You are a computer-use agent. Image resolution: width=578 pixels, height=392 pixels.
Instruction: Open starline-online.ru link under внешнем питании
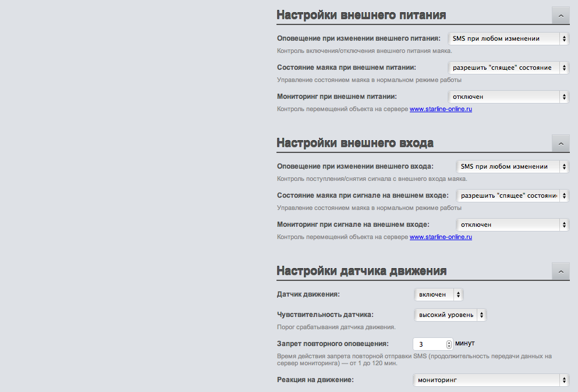tap(441, 109)
